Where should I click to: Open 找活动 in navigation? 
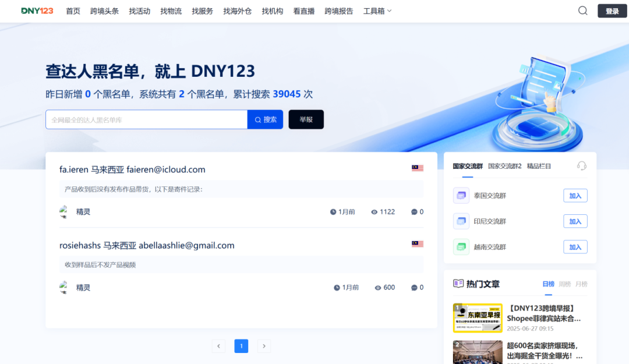pos(140,11)
